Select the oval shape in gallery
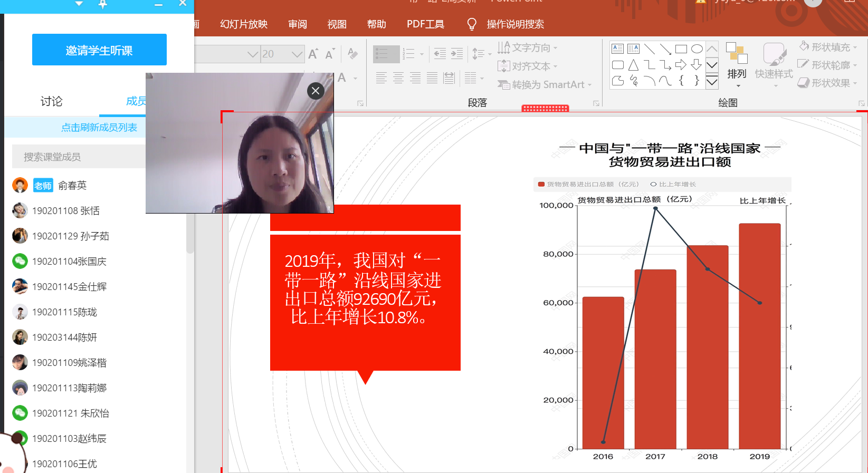 (x=697, y=49)
